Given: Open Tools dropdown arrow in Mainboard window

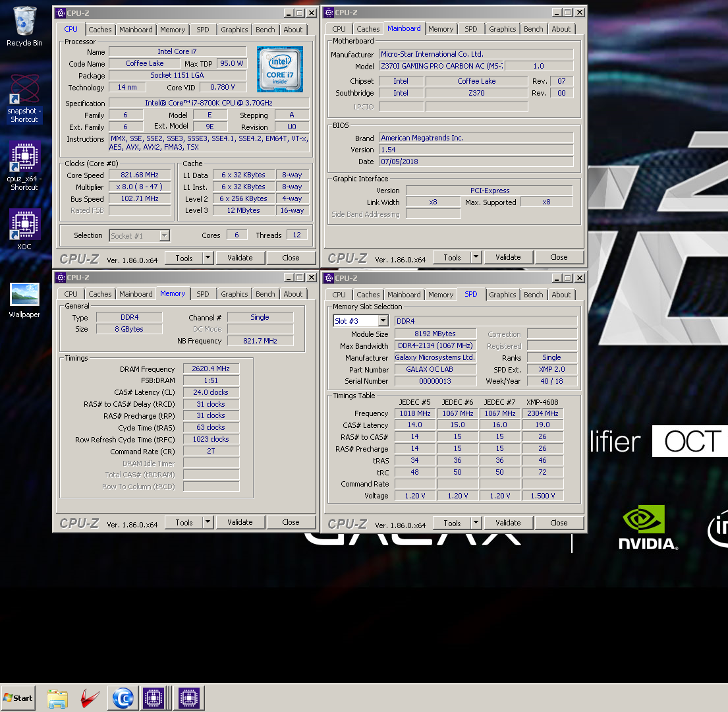Looking at the screenshot, I should click(476, 257).
